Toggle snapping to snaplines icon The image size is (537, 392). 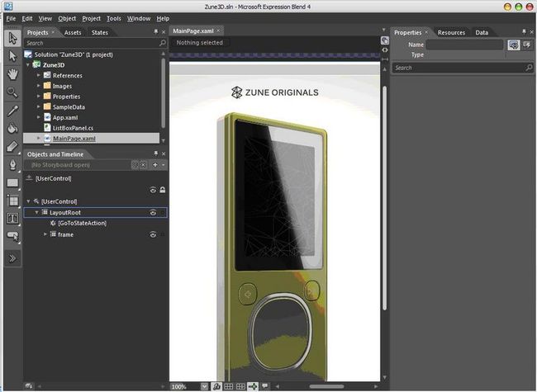tap(253, 386)
